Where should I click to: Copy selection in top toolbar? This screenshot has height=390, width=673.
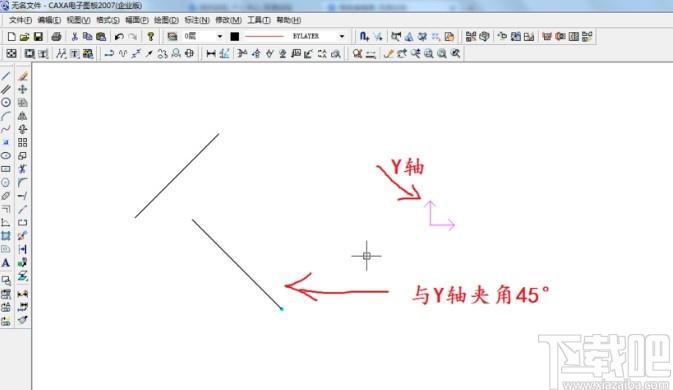tap(88, 36)
